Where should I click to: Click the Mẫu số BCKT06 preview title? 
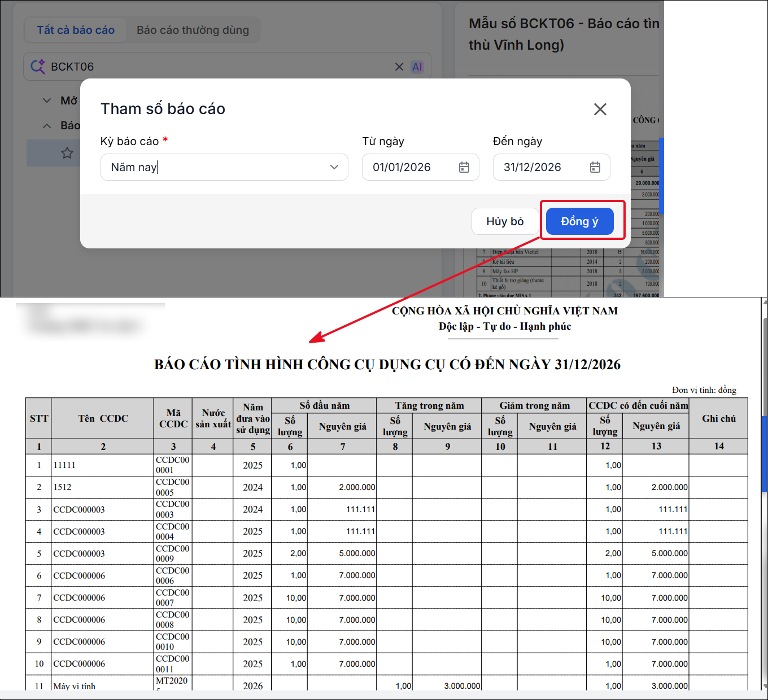(x=564, y=34)
